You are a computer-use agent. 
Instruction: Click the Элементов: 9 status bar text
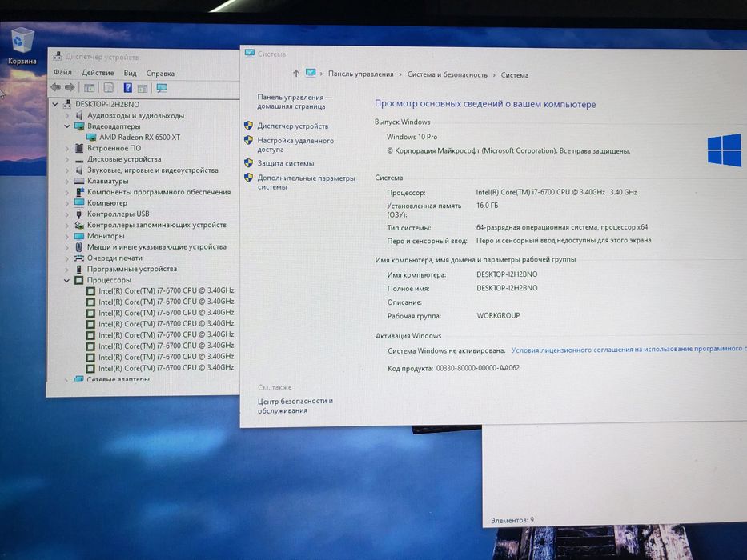tap(512, 520)
